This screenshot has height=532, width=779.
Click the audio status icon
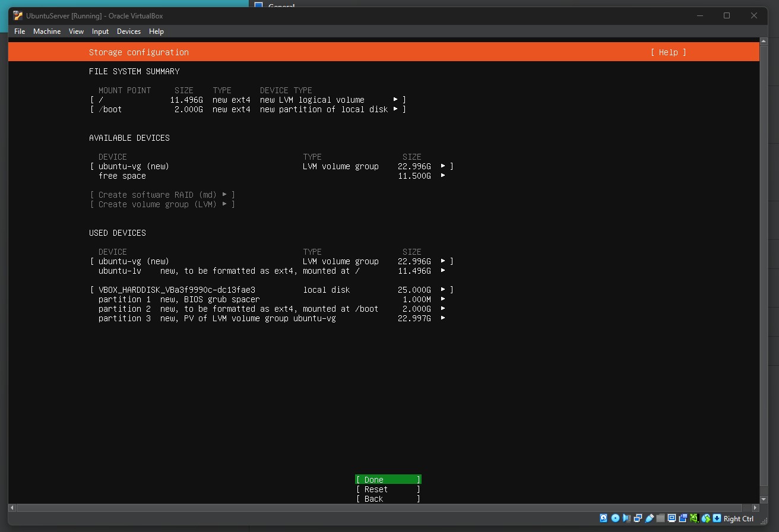[x=627, y=518]
